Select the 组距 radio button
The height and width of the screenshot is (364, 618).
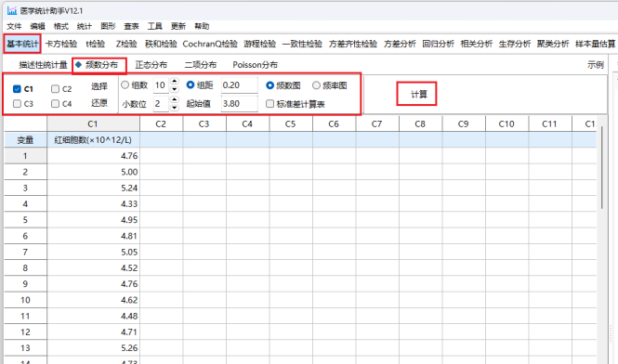pos(191,85)
